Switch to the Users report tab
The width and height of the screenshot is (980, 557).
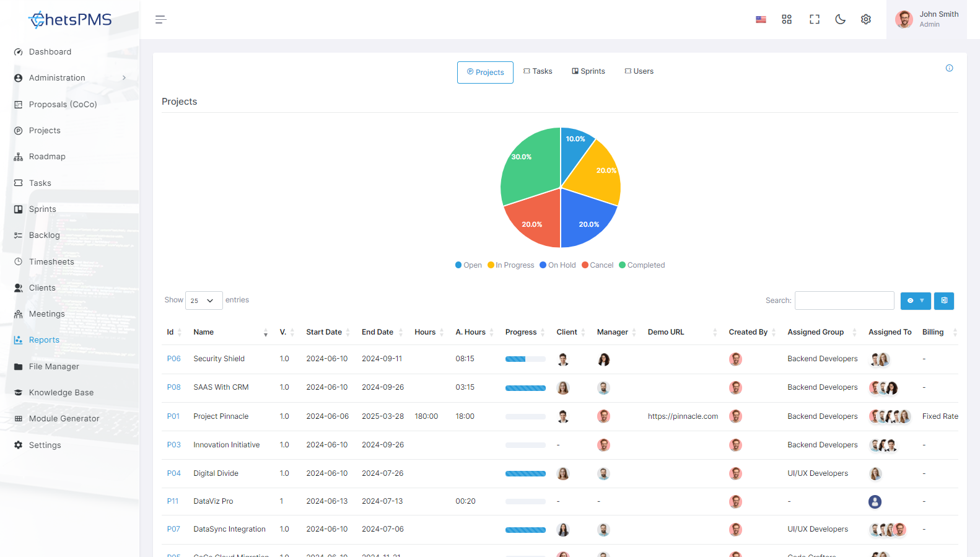[x=639, y=71]
